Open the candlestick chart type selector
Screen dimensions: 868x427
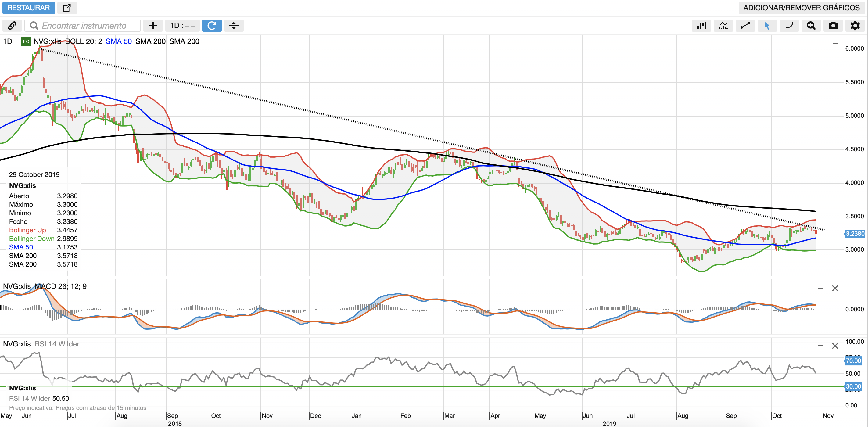coord(701,26)
